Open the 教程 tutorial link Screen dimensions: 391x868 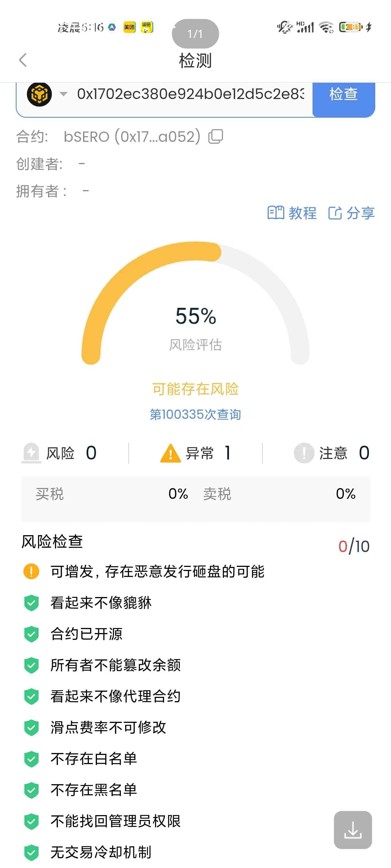pos(292,213)
